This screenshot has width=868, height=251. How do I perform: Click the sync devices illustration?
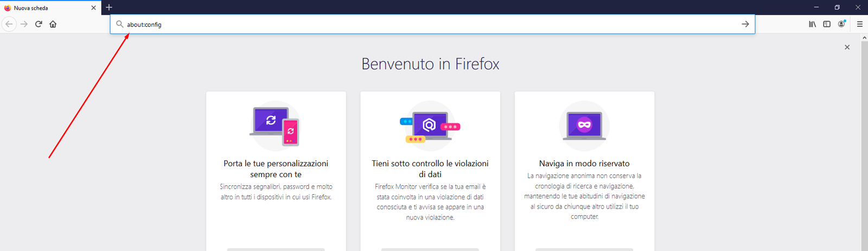pos(276,125)
